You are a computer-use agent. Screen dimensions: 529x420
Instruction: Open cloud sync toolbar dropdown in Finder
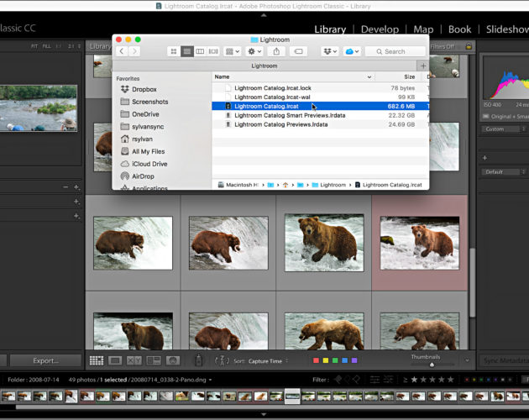[352, 51]
